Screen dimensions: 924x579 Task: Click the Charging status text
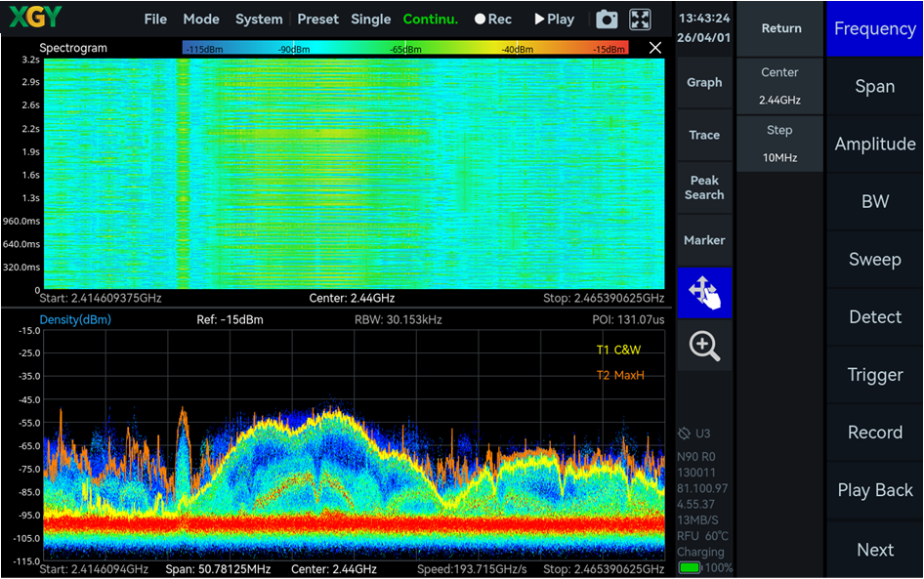700,552
